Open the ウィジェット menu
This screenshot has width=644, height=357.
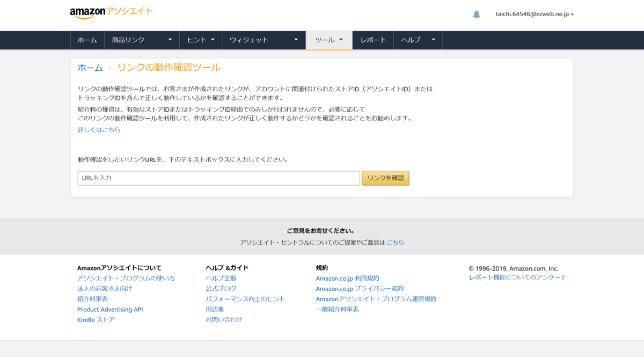click(264, 40)
